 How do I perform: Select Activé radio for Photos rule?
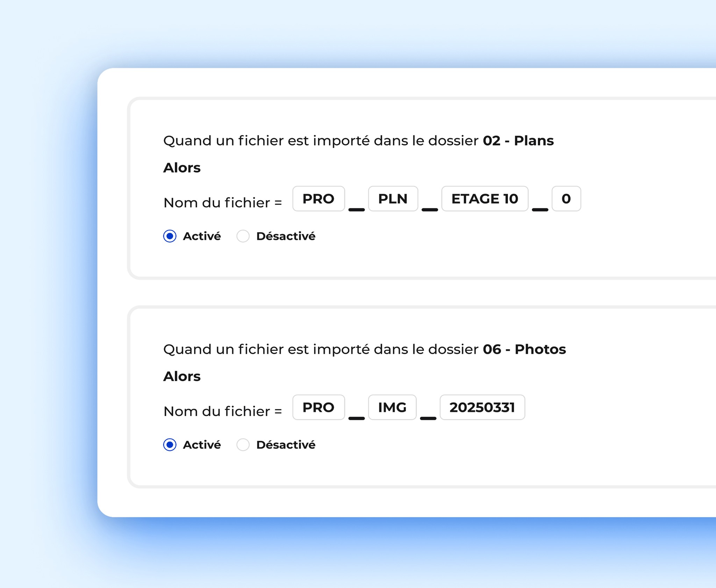click(170, 445)
